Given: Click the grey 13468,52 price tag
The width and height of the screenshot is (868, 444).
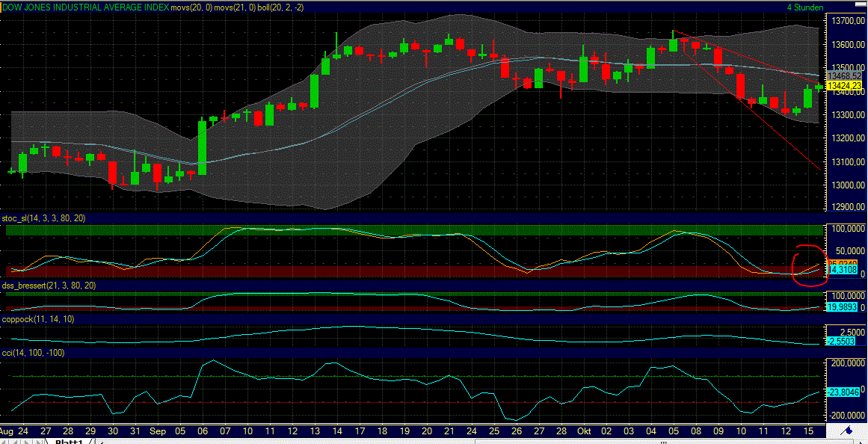Looking at the screenshot, I should (x=843, y=75).
